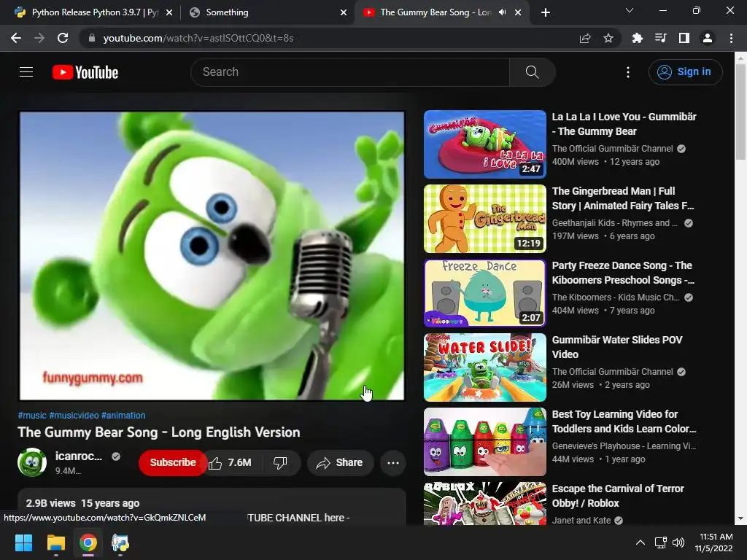Click the #music hashtag
The width and height of the screenshot is (747, 560).
click(32, 415)
